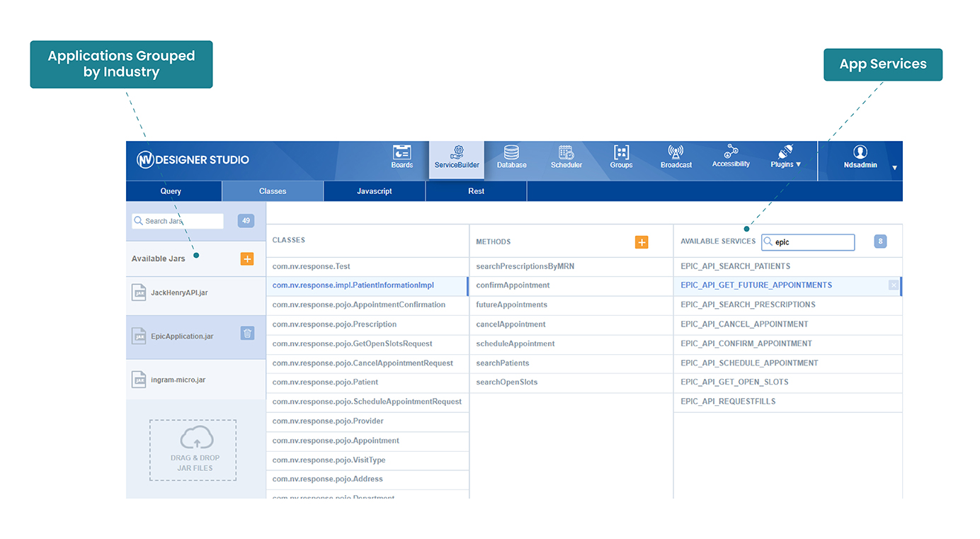Select EPIC_API_CANCEL_APPOINTMENT service
The image size is (980, 539).
click(788, 324)
